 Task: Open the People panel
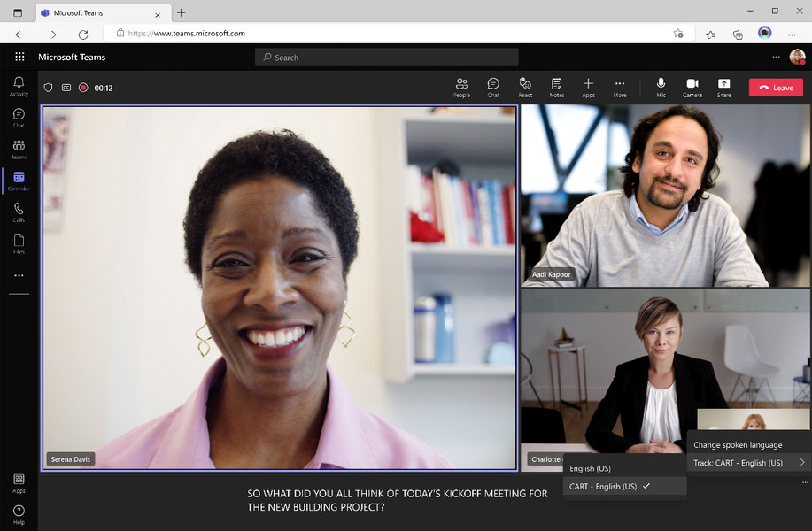[x=461, y=87]
